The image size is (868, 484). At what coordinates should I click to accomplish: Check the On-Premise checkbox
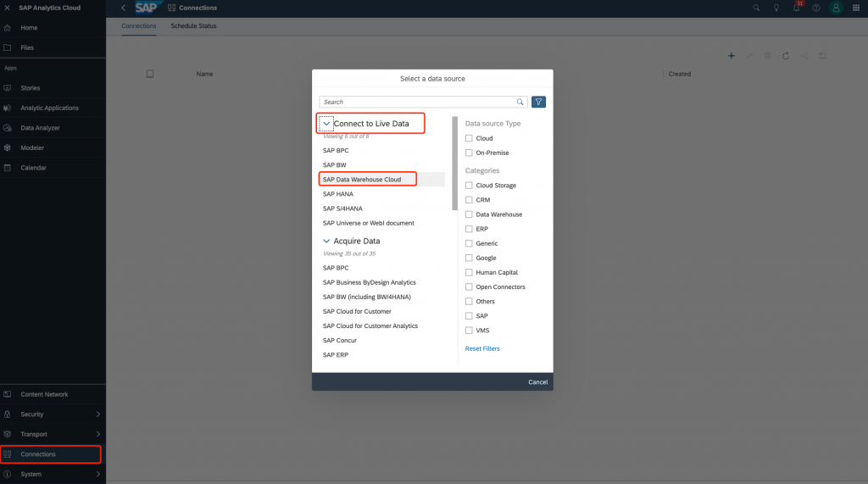469,153
